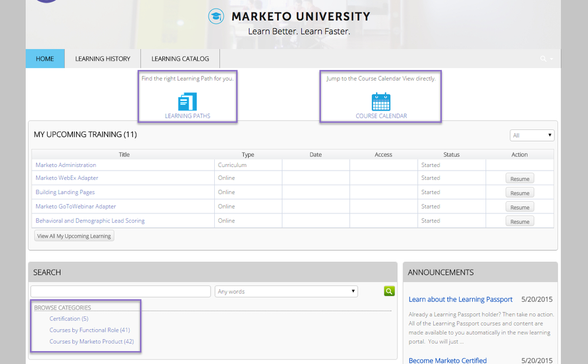This screenshot has height=364, width=588.
Task: Click the Type column header
Action: click(x=248, y=154)
